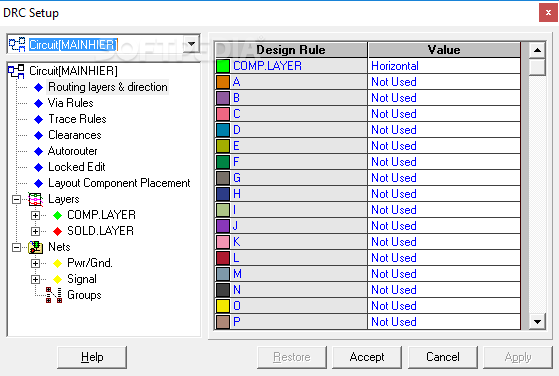This screenshot has width=559, height=376.
Task: Click the dark red swatch for layer L
Action: coord(223,258)
